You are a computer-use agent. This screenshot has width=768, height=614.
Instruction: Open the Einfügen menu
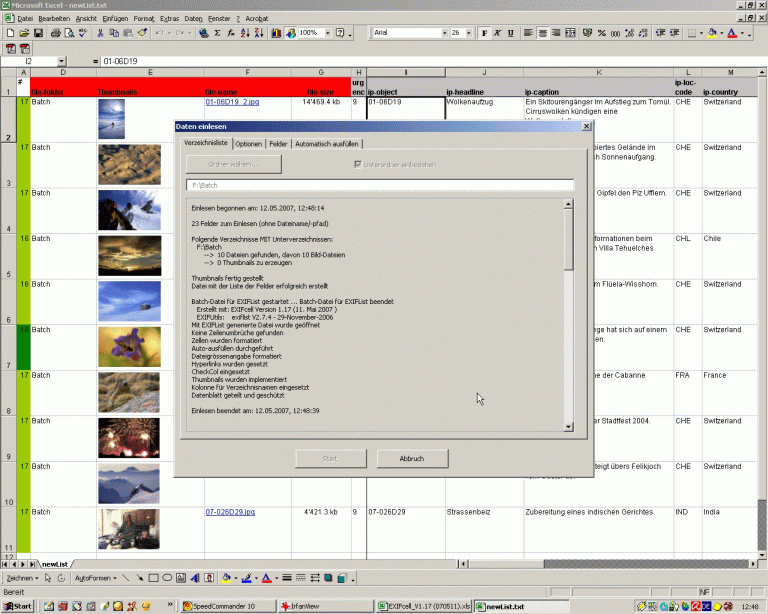(115, 19)
